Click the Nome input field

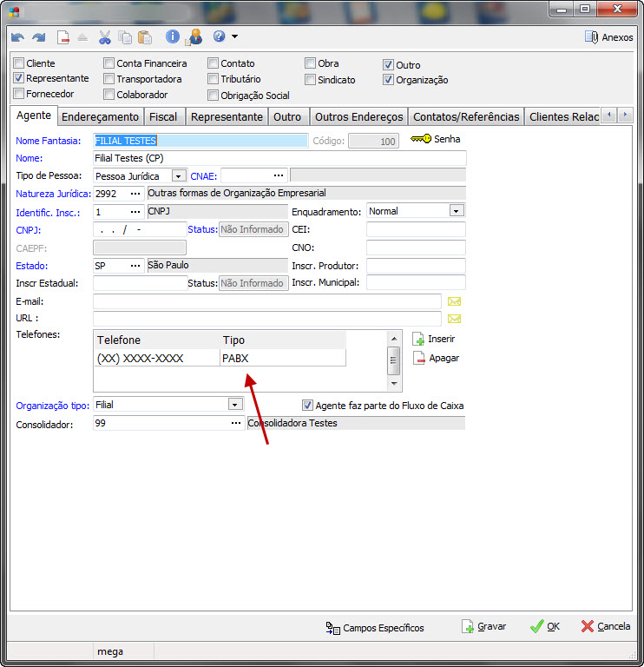click(x=279, y=158)
